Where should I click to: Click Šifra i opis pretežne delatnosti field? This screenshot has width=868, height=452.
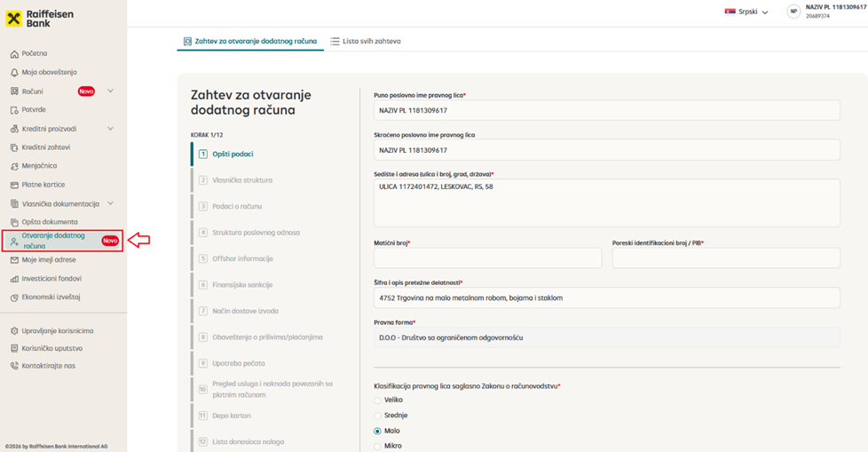pyautogui.click(x=607, y=298)
